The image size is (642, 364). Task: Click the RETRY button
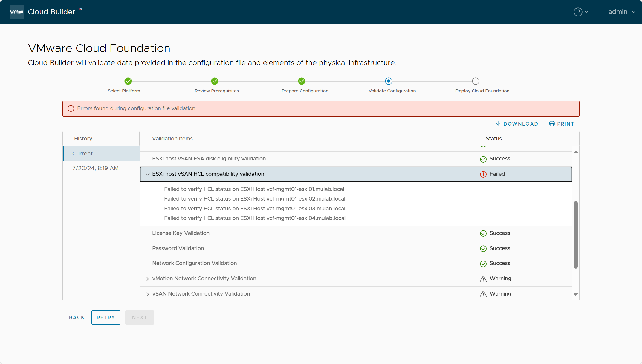(106, 317)
